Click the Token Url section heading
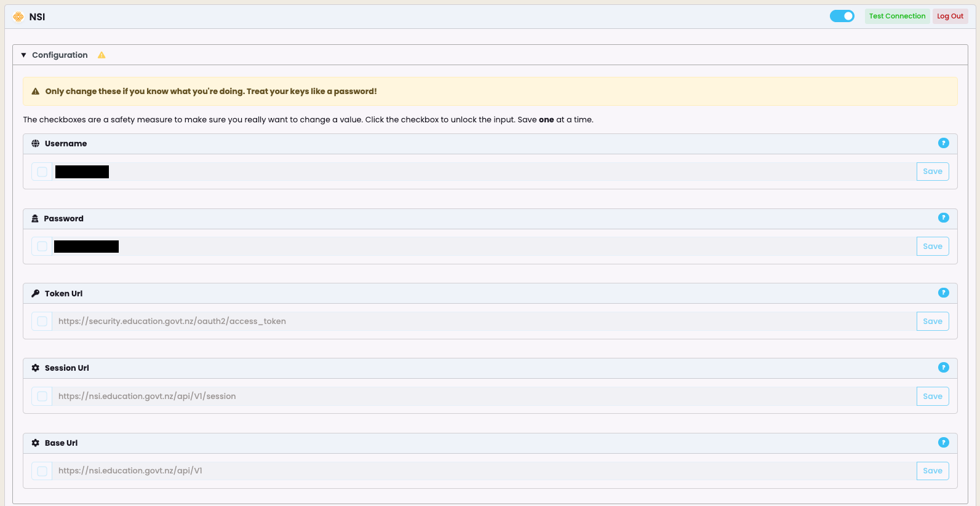This screenshot has width=980, height=506. coord(63,294)
